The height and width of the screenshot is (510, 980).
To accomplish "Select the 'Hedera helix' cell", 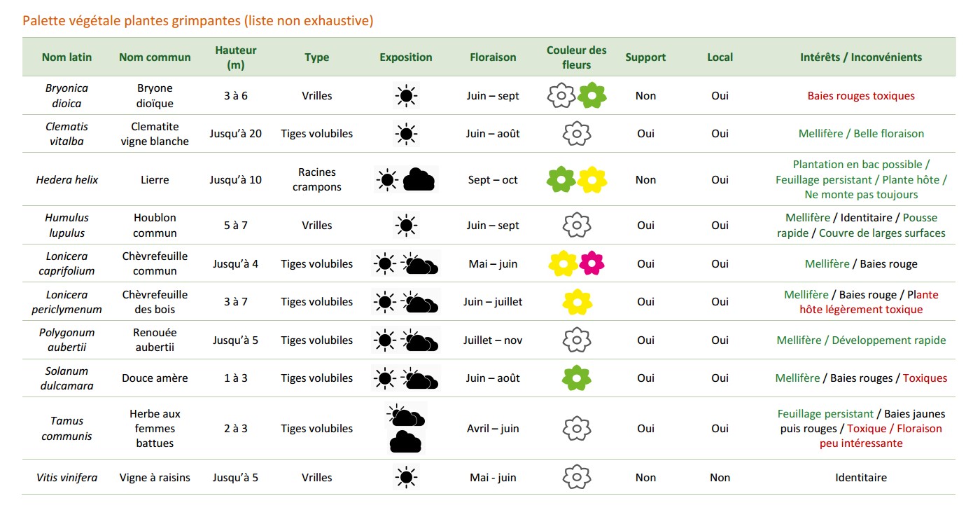I will 66,180.
